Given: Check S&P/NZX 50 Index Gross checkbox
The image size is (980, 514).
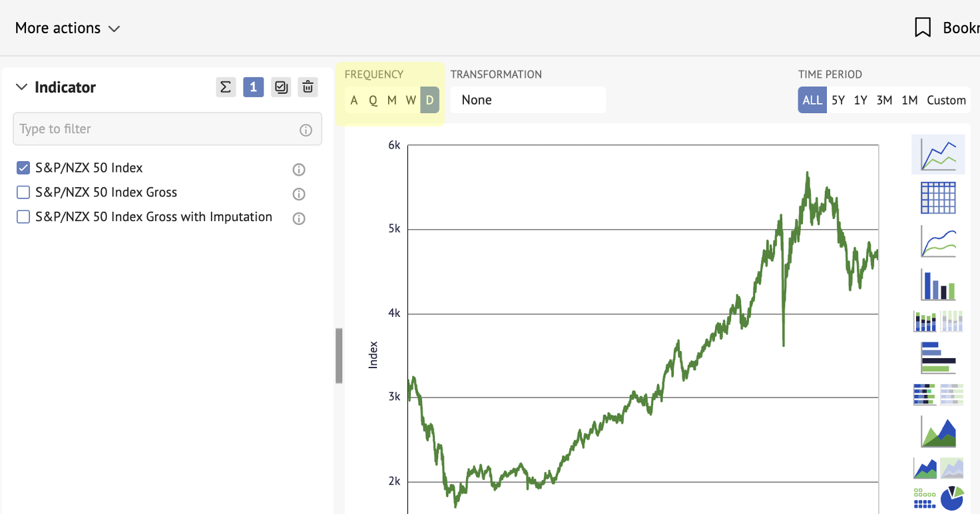Looking at the screenshot, I should (23, 192).
